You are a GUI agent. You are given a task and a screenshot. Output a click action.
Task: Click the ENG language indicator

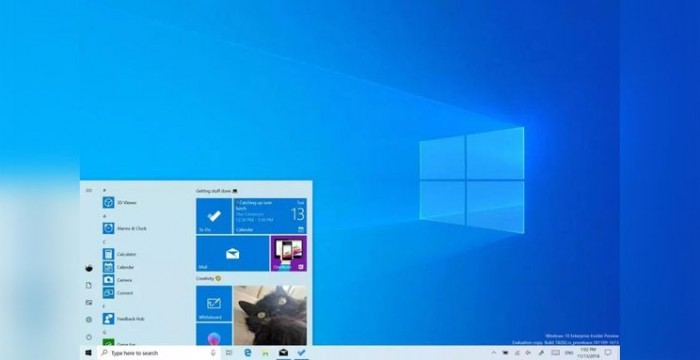[x=569, y=353]
